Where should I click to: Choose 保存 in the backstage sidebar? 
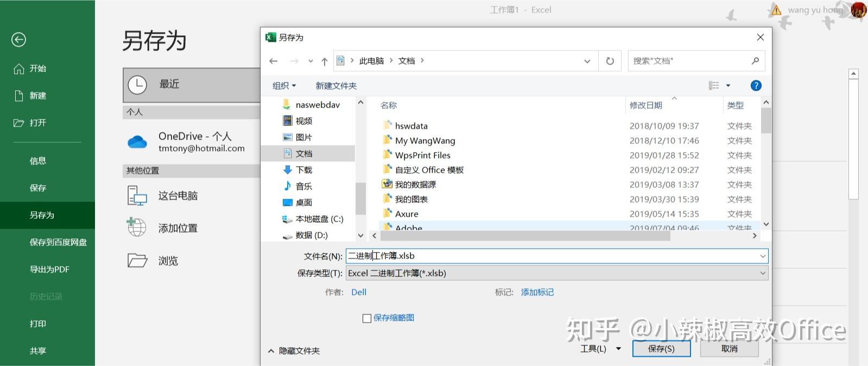click(x=38, y=188)
